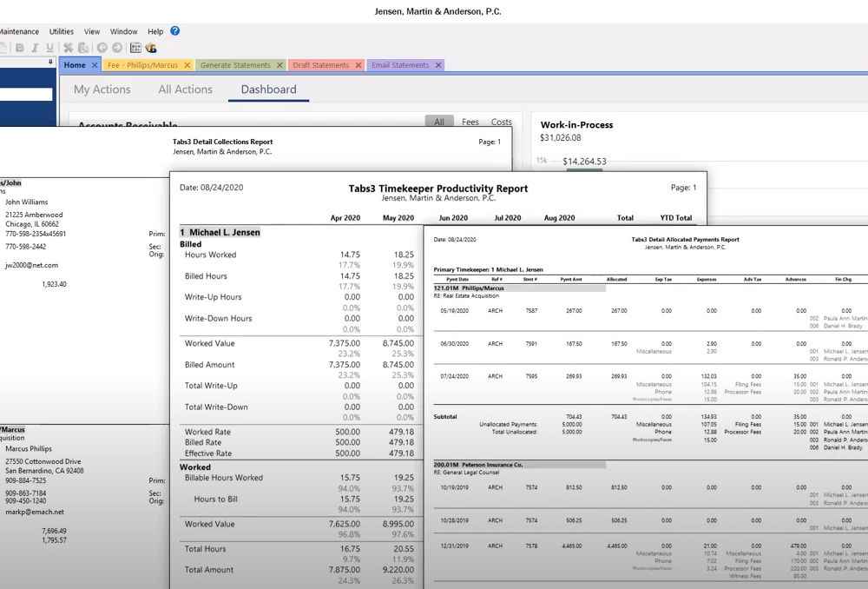Click the 1 Michael L. Jensen timekeeper heading
Image resolution: width=868 pixels, height=589 pixels.
click(x=220, y=232)
